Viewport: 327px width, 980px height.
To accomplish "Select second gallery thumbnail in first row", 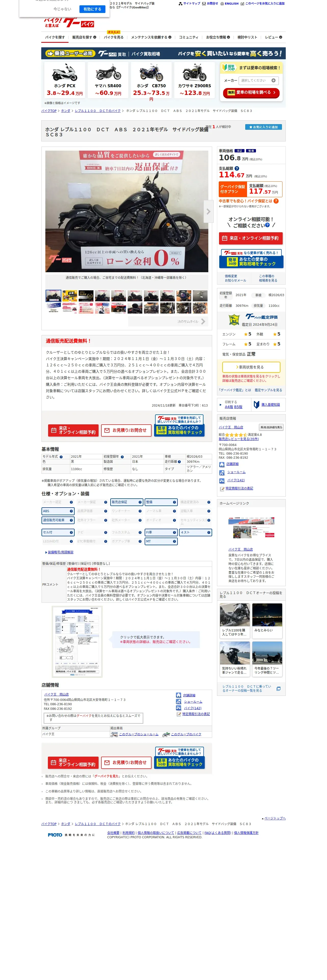I will (x=70, y=296).
